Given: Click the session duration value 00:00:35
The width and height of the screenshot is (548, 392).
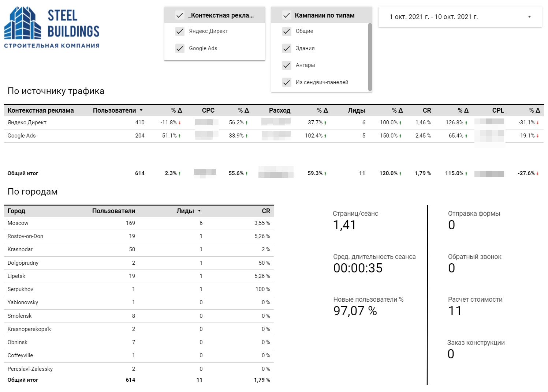Looking at the screenshot, I should coord(358,268).
